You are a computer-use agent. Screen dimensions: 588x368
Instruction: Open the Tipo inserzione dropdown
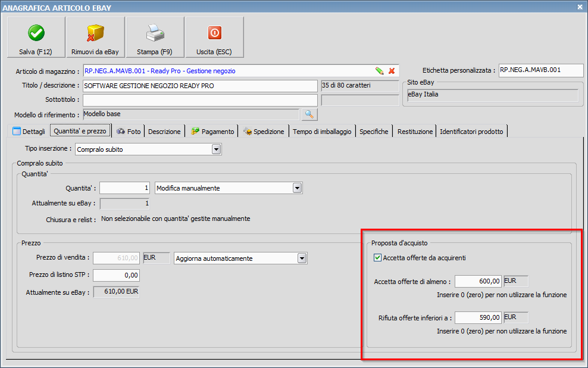216,149
